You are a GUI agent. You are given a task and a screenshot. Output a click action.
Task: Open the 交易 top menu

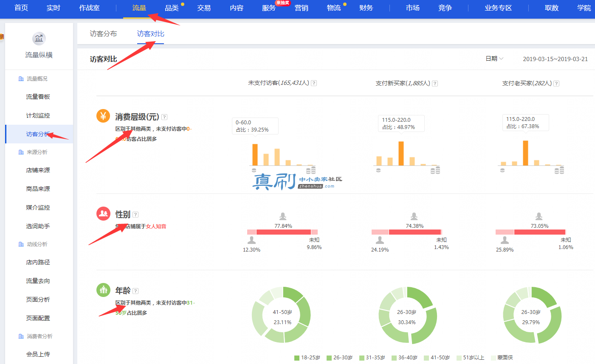click(204, 8)
